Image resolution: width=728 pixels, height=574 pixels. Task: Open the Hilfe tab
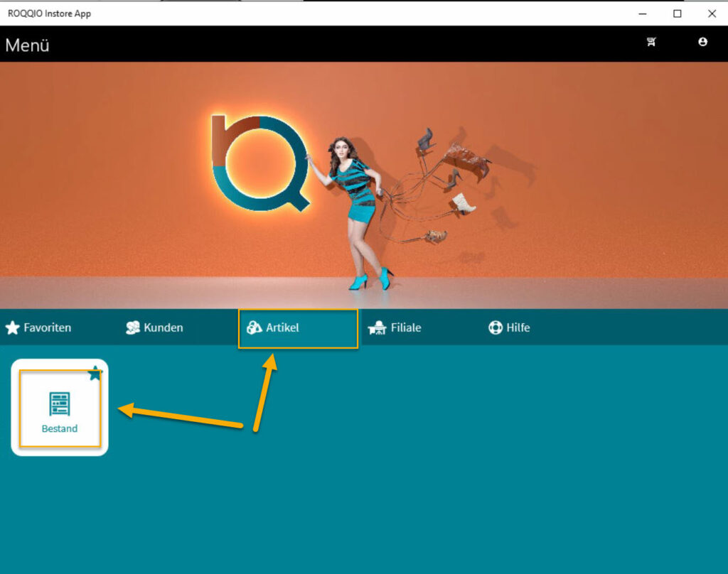[518, 327]
